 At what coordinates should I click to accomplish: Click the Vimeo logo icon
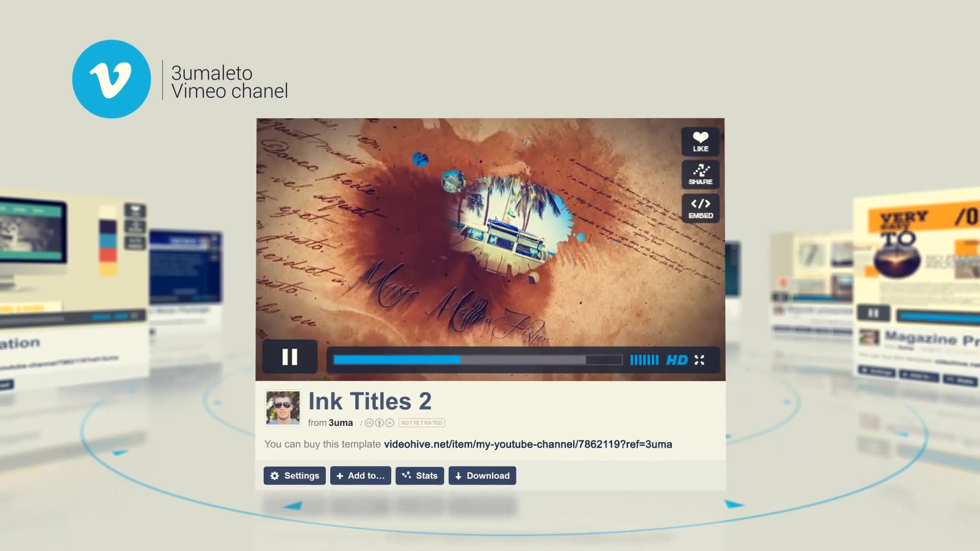pyautogui.click(x=112, y=79)
